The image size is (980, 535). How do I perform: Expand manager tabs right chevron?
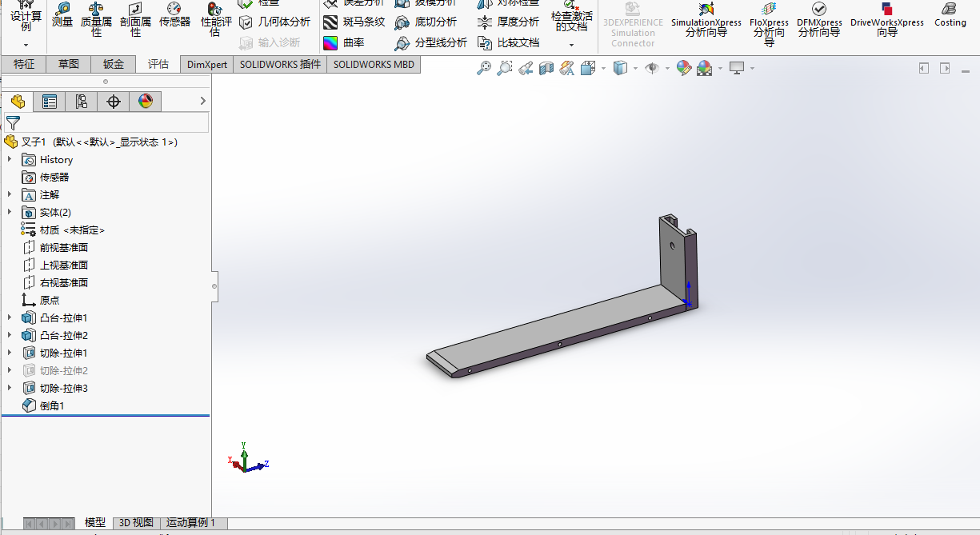(x=202, y=101)
